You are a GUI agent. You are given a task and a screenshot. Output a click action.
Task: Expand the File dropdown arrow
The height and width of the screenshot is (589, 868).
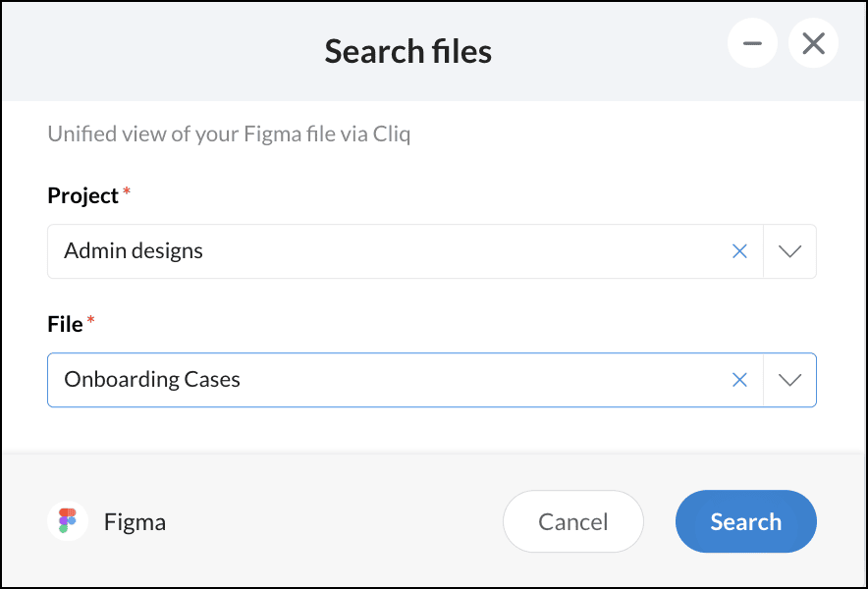(789, 380)
